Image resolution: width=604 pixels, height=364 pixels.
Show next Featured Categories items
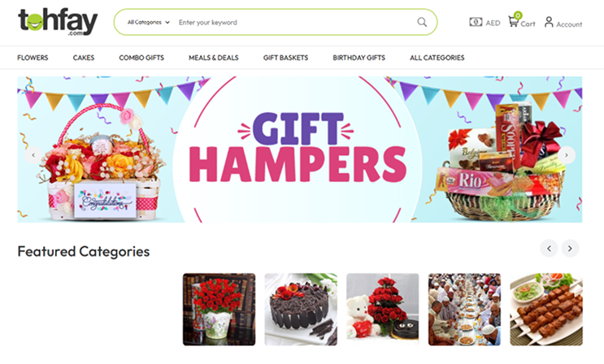coord(570,249)
